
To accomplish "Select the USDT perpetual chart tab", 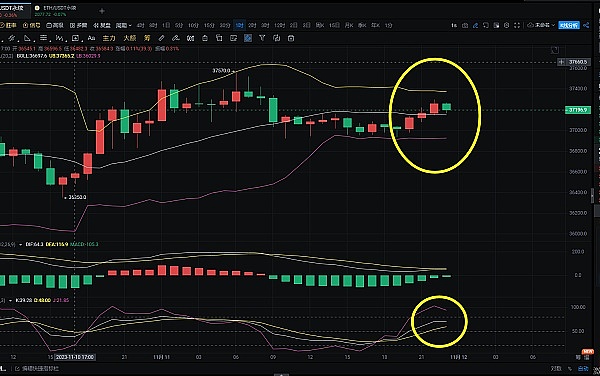I will [x=15, y=11].
